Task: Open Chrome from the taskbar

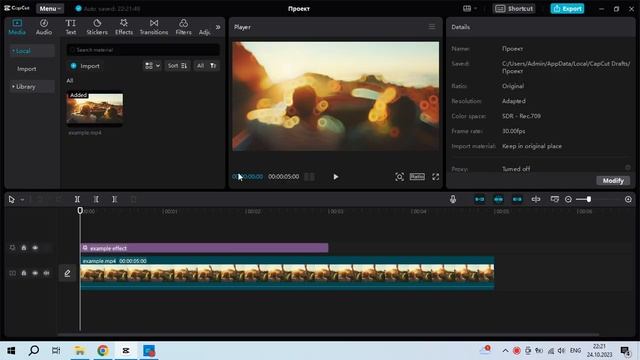Action: [x=102, y=351]
